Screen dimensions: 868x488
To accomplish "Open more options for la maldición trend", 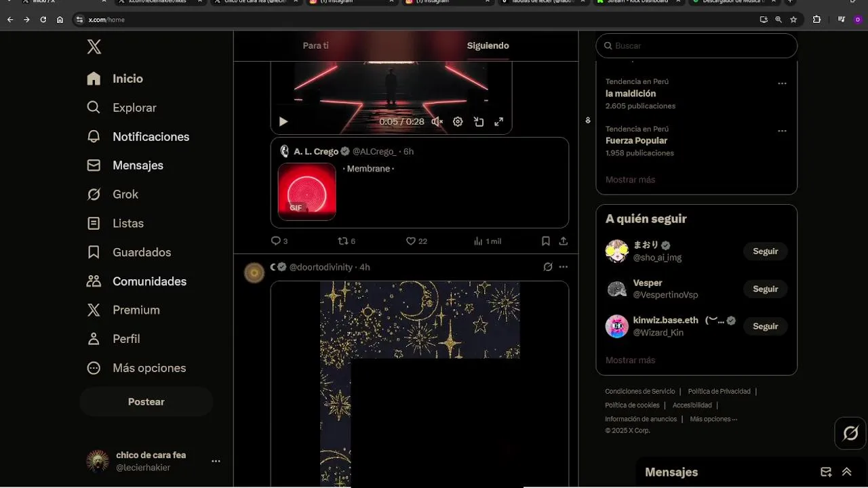I will pos(782,83).
